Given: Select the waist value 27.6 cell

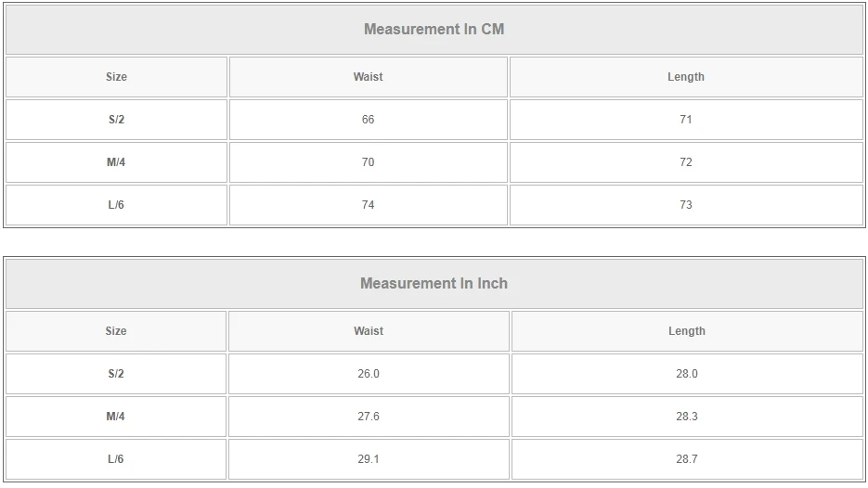Looking at the screenshot, I should click(x=369, y=417).
